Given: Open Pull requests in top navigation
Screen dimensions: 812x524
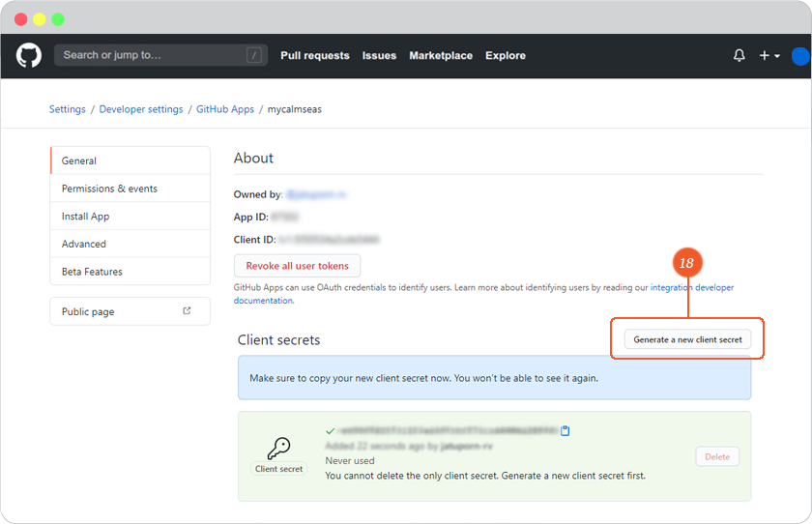Looking at the screenshot, I should 315,55.
